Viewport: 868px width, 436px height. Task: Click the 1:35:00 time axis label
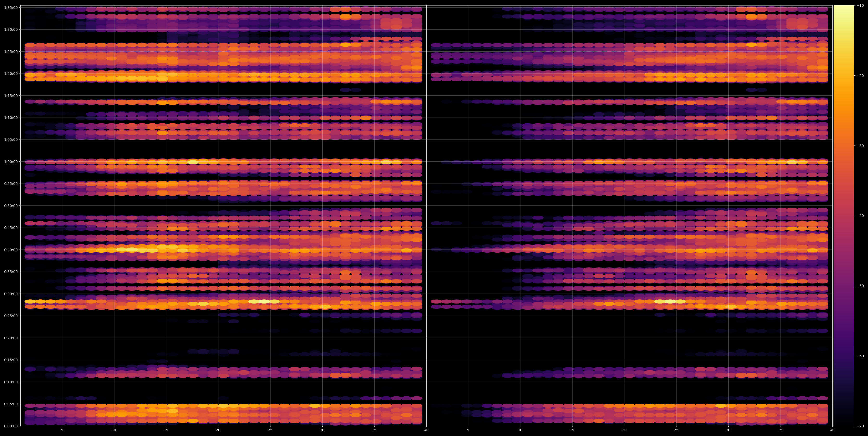[x=11, y=7]
